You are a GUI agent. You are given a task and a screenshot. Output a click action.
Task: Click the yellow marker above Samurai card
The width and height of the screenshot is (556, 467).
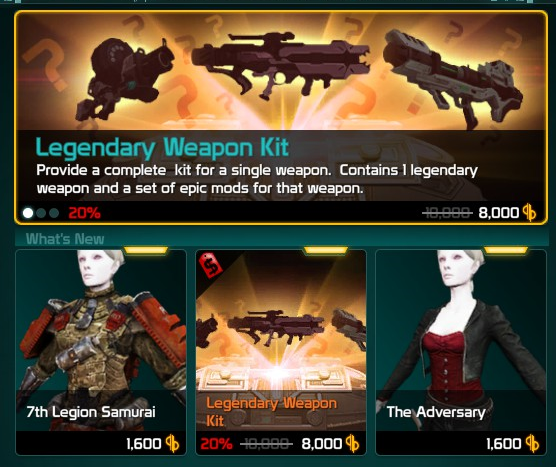coord(145,250)
